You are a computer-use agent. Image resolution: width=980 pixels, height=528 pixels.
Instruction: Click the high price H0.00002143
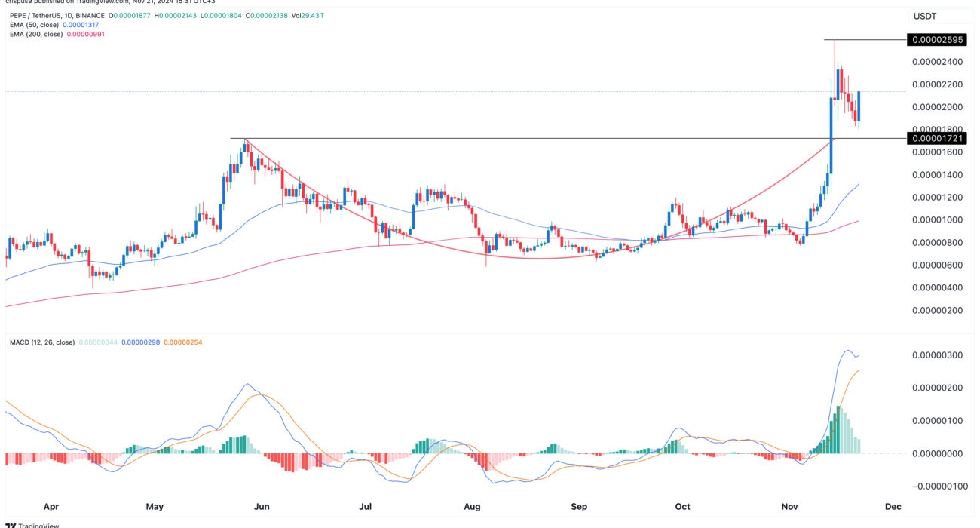(177, 15)
